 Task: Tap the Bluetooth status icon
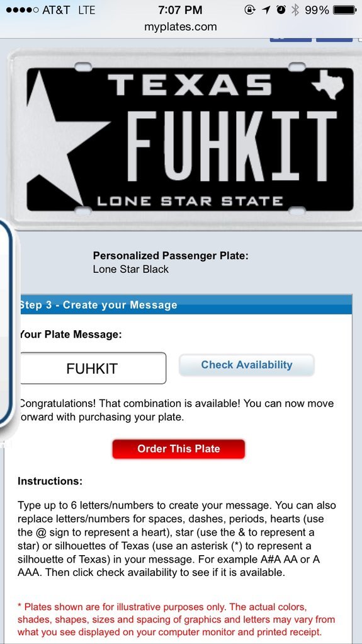pyautogui.click(x=295, y=10)
